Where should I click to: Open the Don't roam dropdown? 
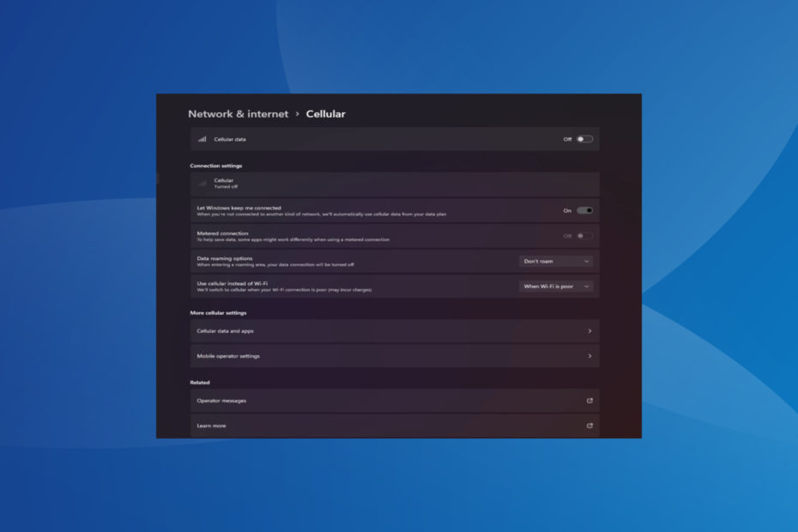pyautogui.click(x=555, y=261)
